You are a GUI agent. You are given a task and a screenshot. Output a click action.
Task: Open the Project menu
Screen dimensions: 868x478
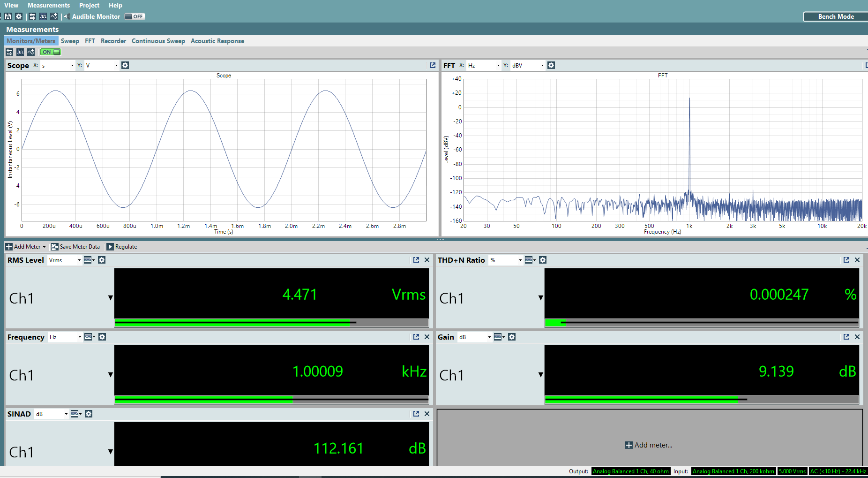89,5
